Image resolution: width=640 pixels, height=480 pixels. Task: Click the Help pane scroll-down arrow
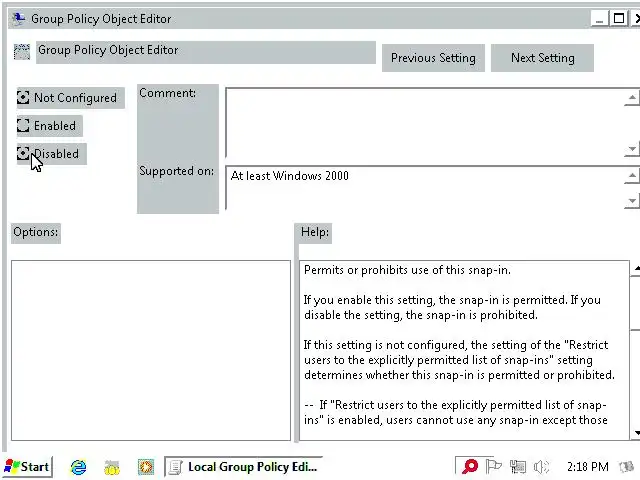point(635,433)
